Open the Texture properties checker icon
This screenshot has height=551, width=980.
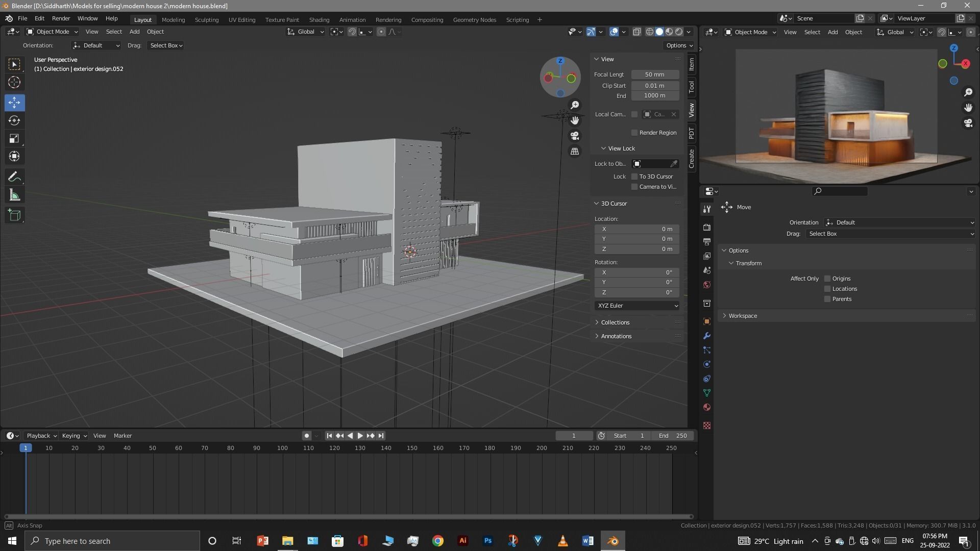pos(707,425)
